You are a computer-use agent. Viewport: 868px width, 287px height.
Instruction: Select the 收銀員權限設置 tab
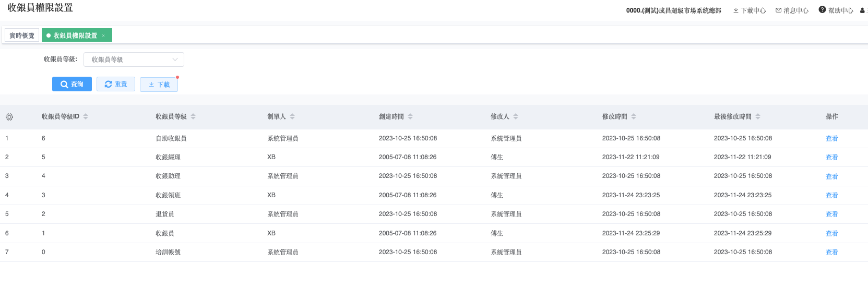(75, 35)
